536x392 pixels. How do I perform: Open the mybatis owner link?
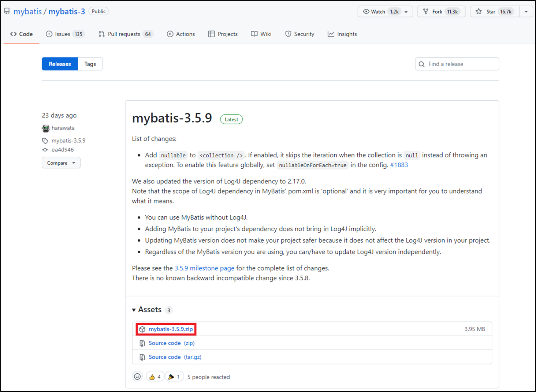(27, 11)
